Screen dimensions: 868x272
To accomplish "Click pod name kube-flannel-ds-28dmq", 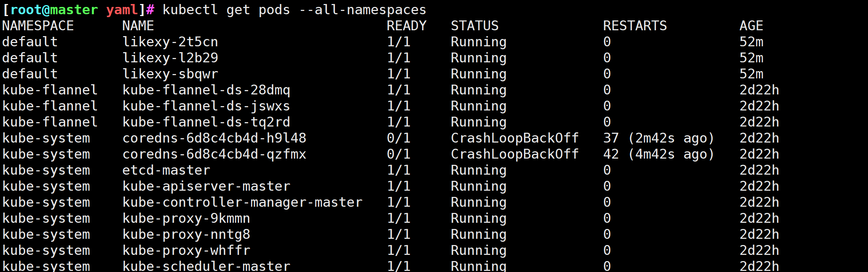I will click(x=206, y=90).
